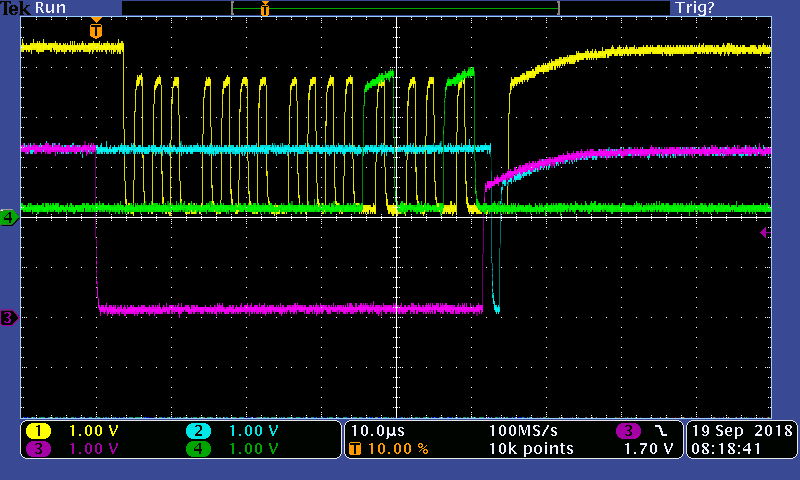Click the trigger source channel 3 badge
Image resolution: width=800 pixels, height=480 pixels.
pos(628,431)
